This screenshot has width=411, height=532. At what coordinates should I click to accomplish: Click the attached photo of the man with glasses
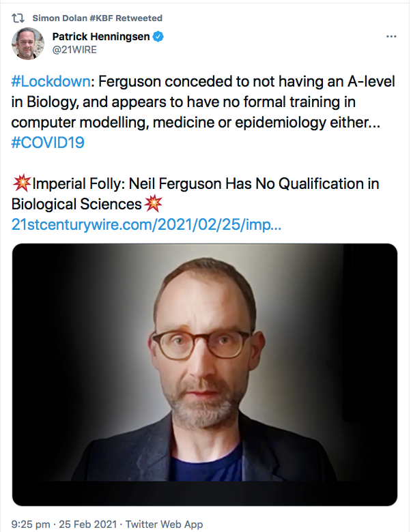(205, 374)
